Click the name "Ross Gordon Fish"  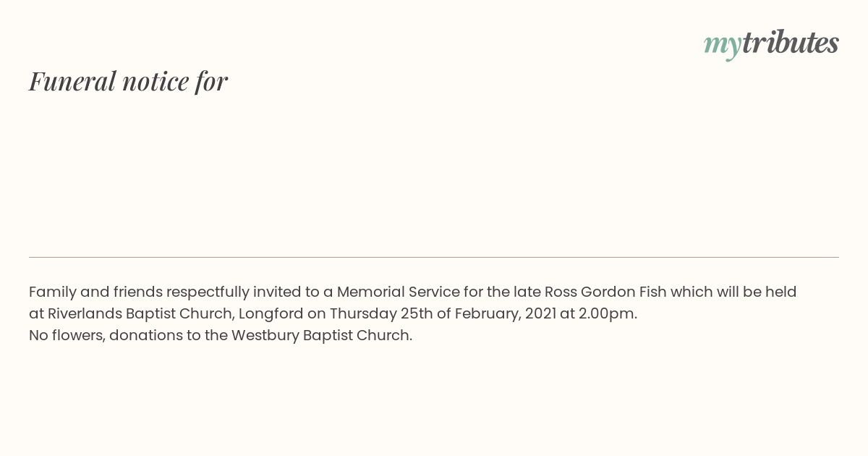click(x=605, y=292)
